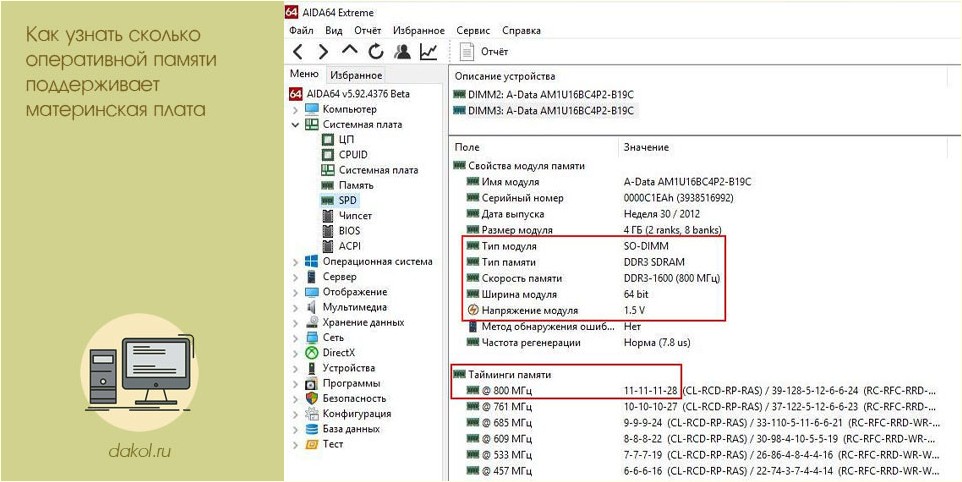
Task: Click the Устройства icon in tree
Action: [x=312, y=368]
